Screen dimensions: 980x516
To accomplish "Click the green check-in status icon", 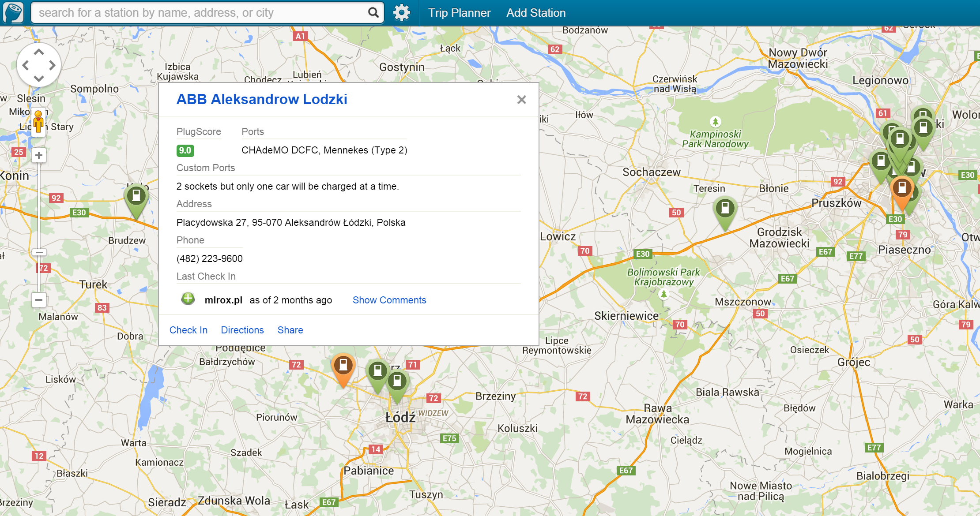I will pyautogui.click(x=188, y=299).
